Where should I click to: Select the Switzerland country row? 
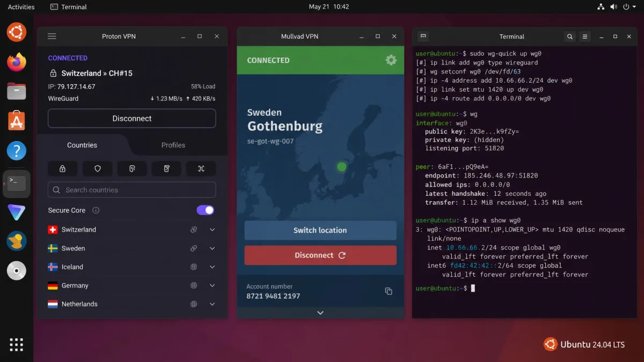[x=132, y=230]
